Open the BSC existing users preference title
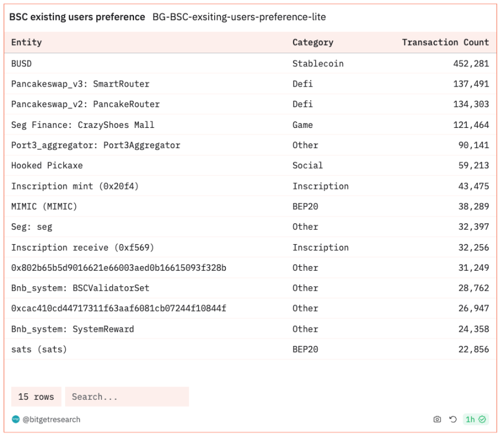 (77, 17)
